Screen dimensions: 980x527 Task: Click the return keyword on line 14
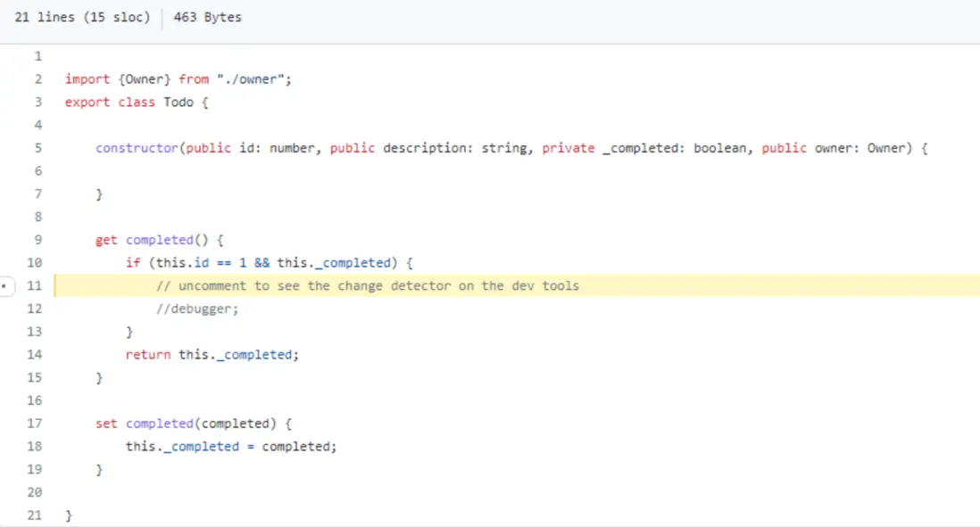(148, 355)
